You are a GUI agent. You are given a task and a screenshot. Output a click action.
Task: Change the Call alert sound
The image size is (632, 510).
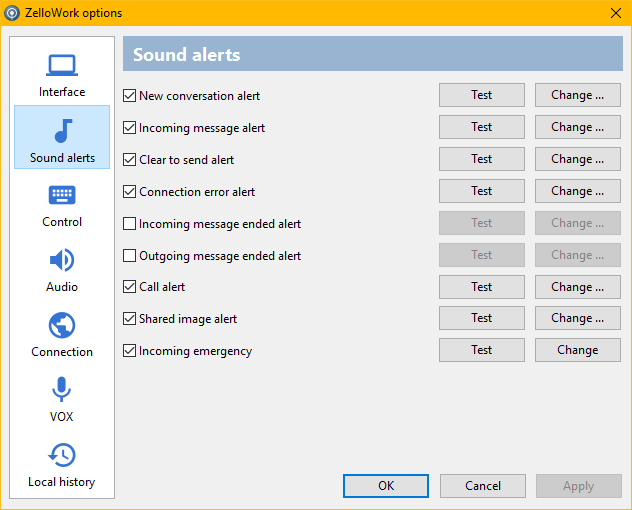point(578,287)
